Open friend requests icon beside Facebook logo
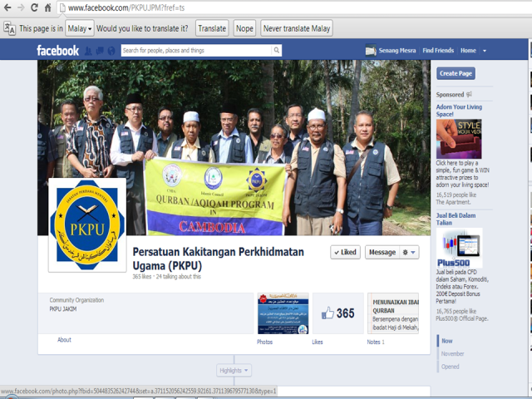This screenshot has width=532, height=399. click(88, 51)
